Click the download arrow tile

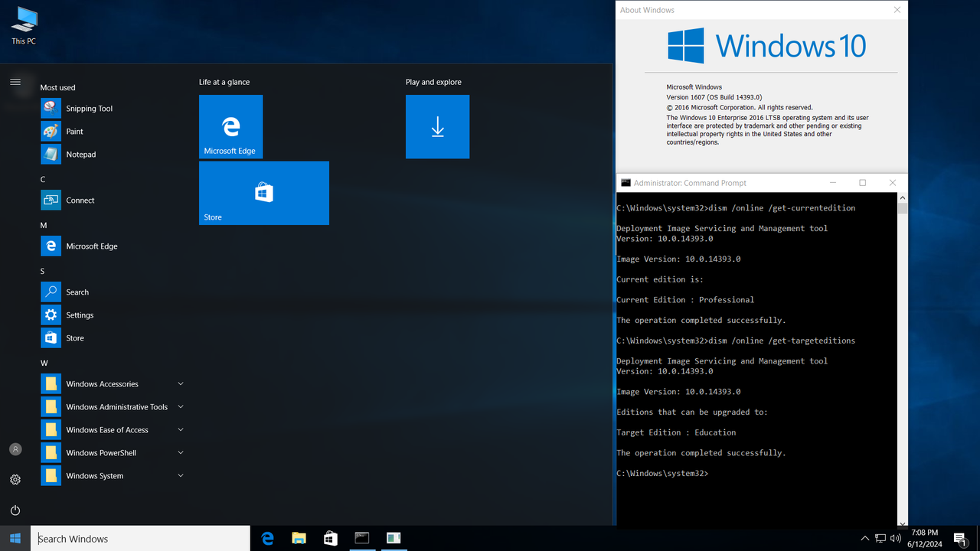coord(437,126)
